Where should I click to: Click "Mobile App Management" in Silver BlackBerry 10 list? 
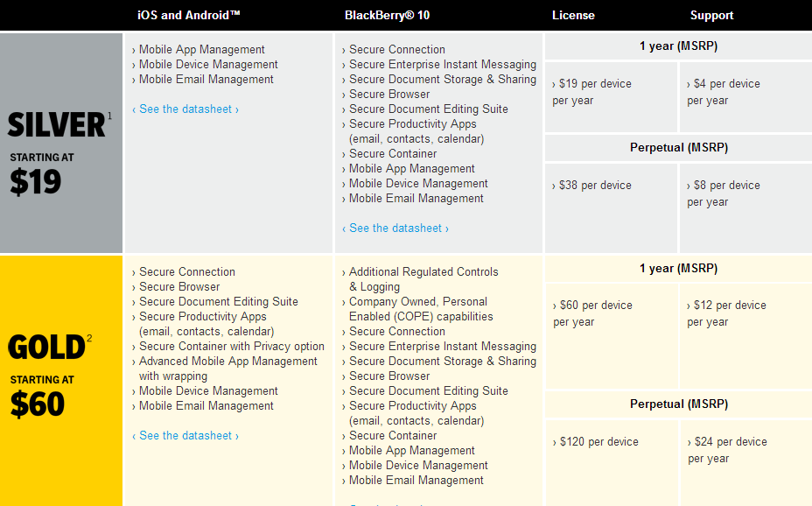[x=412, y=169]
